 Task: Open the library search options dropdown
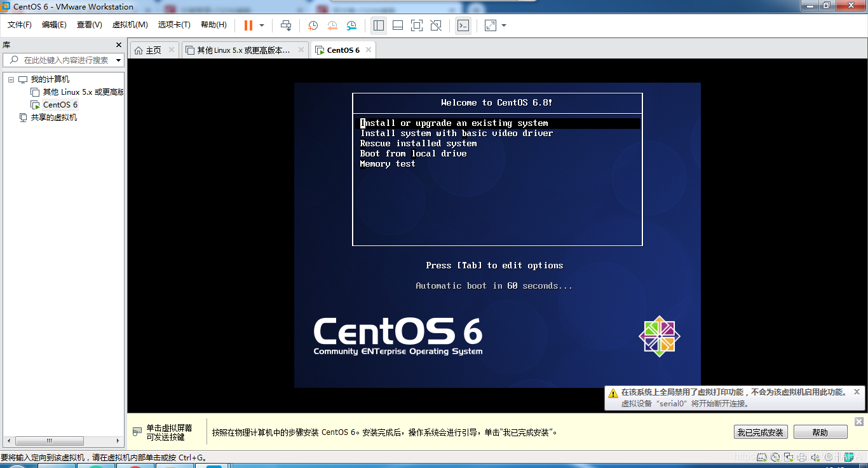[x=118, y=60]
